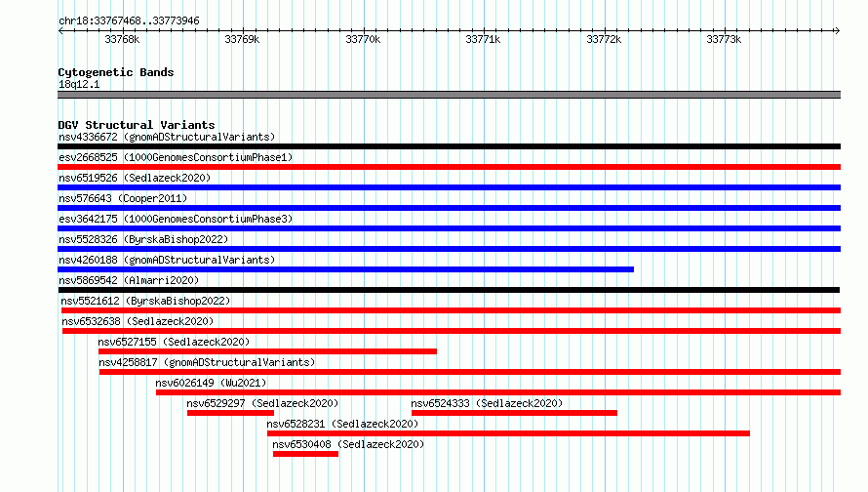868x492 pixels.
Task: Click the 33768k ruler label
Action: coord(122,39)
